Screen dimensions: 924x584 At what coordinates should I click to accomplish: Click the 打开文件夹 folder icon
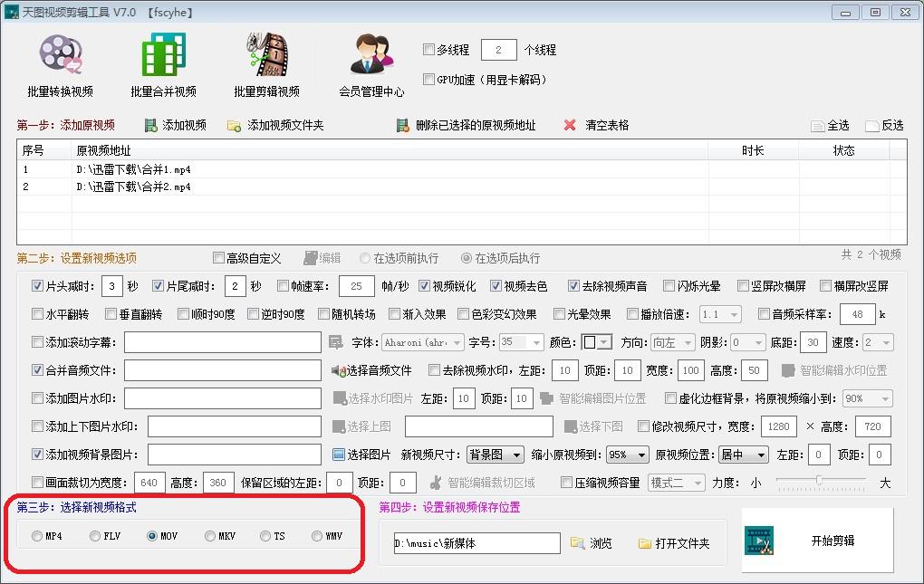click(645, 543)
